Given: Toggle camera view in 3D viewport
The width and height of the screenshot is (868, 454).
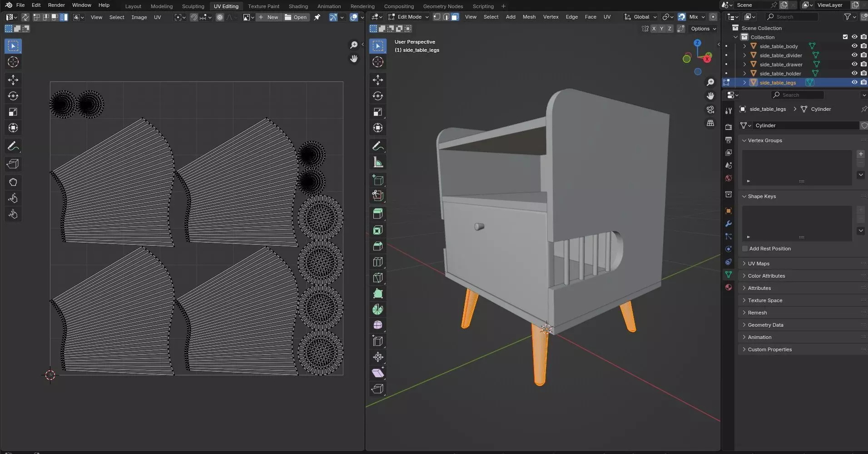Looking at the screenshot, I should pyautogui.click(x=710, y=110).
